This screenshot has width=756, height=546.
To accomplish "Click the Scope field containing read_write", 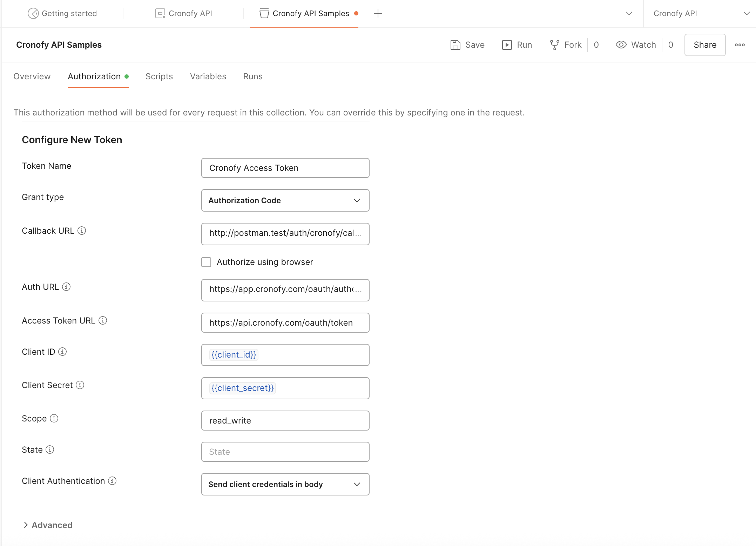I will tap(285, 421).
